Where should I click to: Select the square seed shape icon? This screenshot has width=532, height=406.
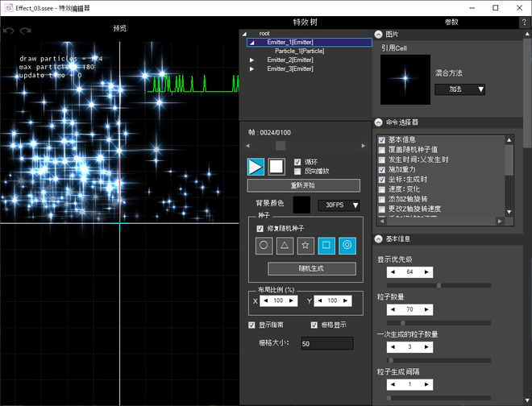[326, 246]
